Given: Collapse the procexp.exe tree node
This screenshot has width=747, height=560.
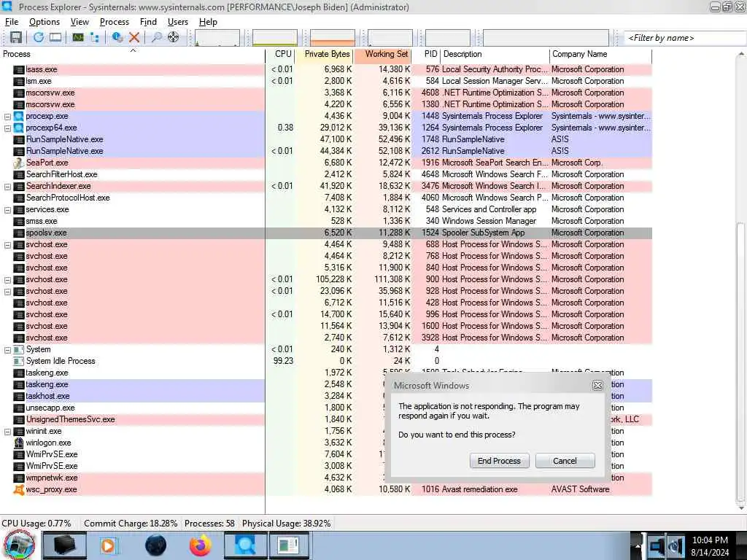Looking at the screenshot, I should (7, 116).
